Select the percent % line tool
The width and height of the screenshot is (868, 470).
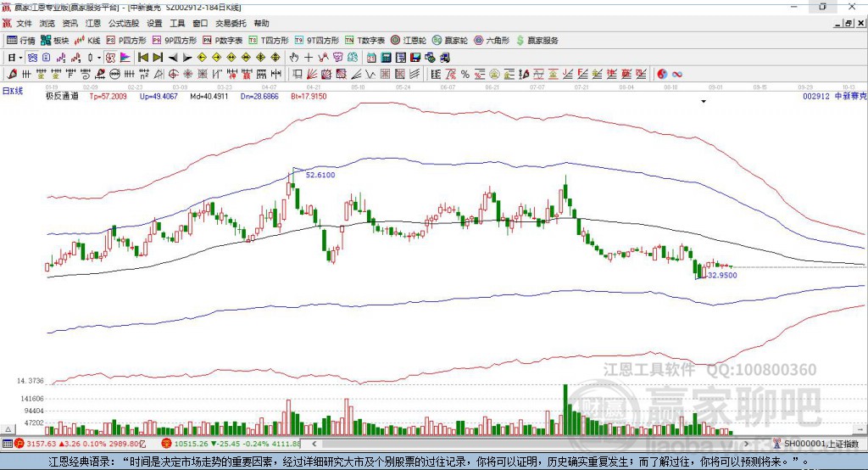pyautogui.click(x=465, y=74)
